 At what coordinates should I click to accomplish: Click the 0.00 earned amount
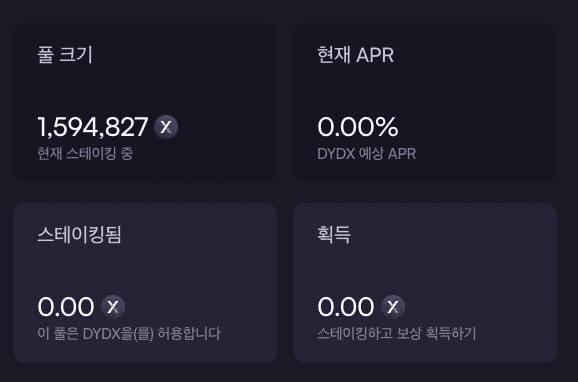coord(346,307)
